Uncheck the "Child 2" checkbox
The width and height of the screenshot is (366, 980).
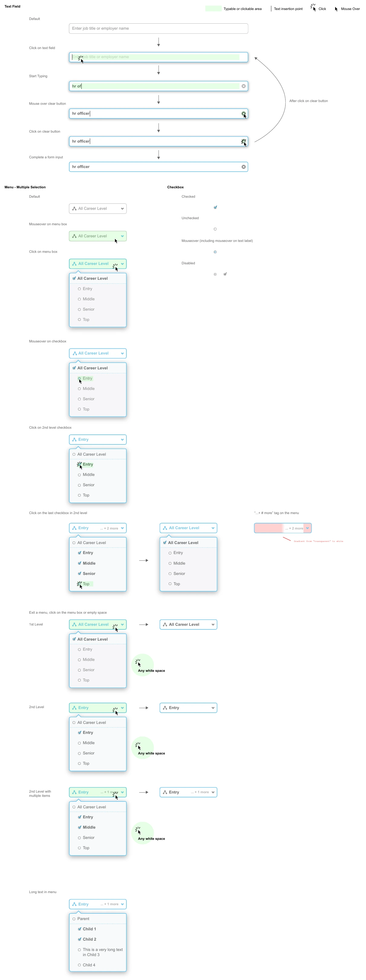click(80, 939)
